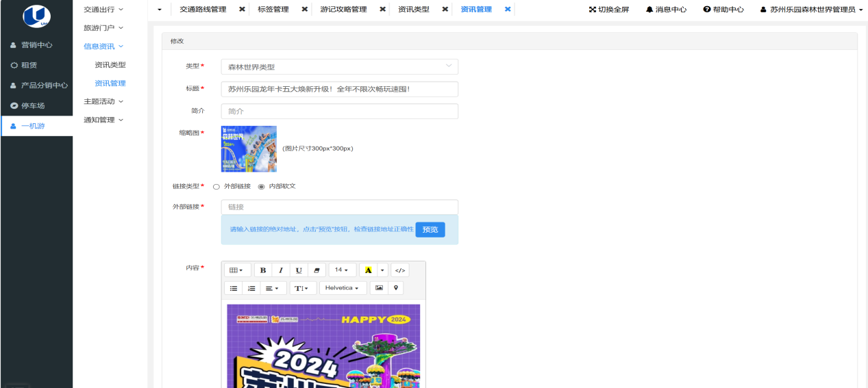This screenshot has height=388, width=868.
Task: Open the font size 14 dropdown
Action: (342, 270)
